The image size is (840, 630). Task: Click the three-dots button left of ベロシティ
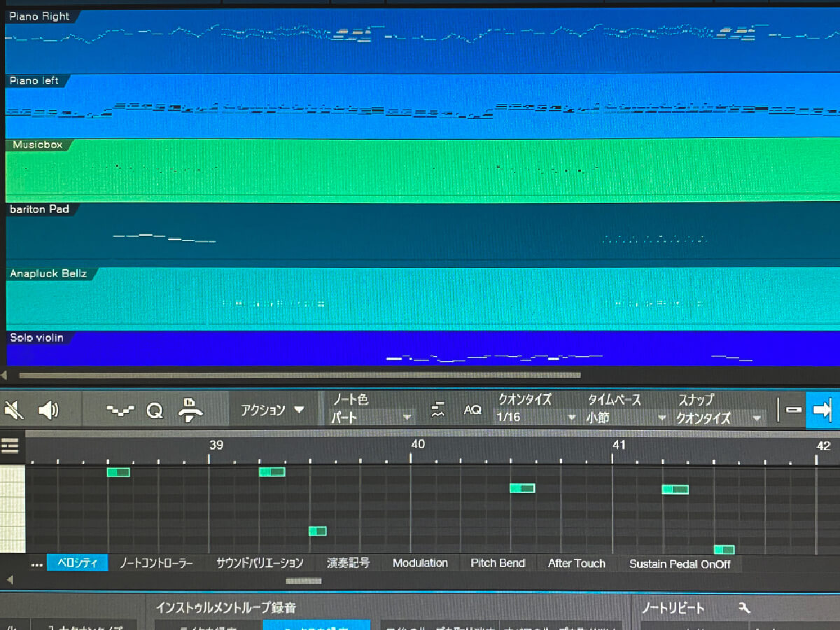[36, 563]
